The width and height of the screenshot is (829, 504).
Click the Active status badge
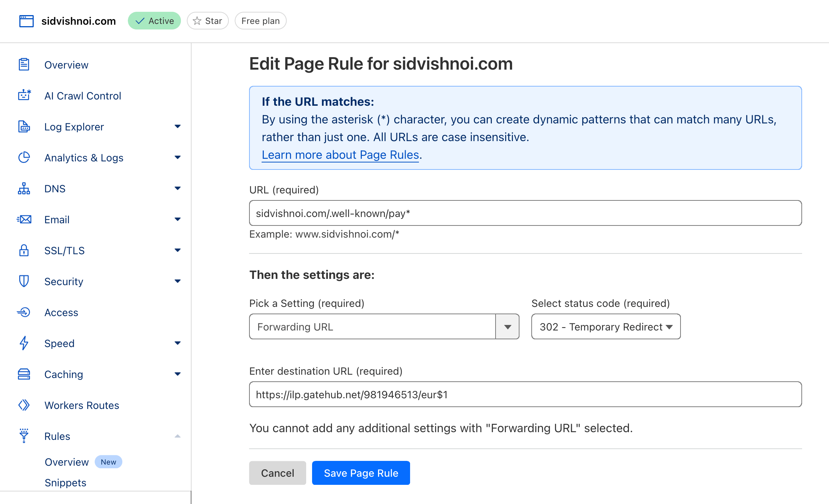pos(154,21)
